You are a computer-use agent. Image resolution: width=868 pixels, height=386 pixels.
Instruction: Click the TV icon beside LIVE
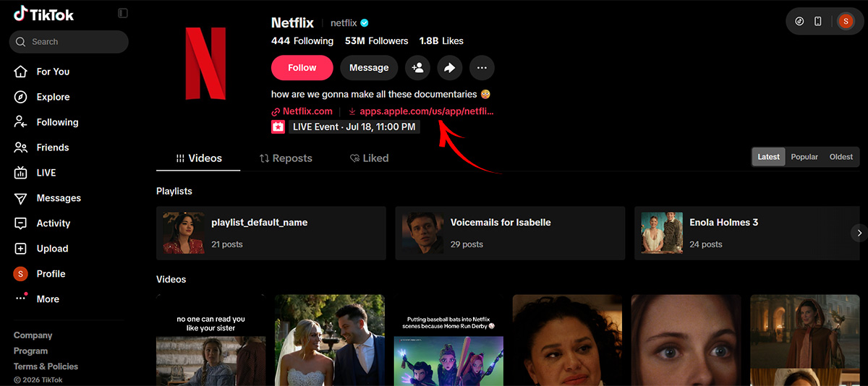click(x=21, y=173)
